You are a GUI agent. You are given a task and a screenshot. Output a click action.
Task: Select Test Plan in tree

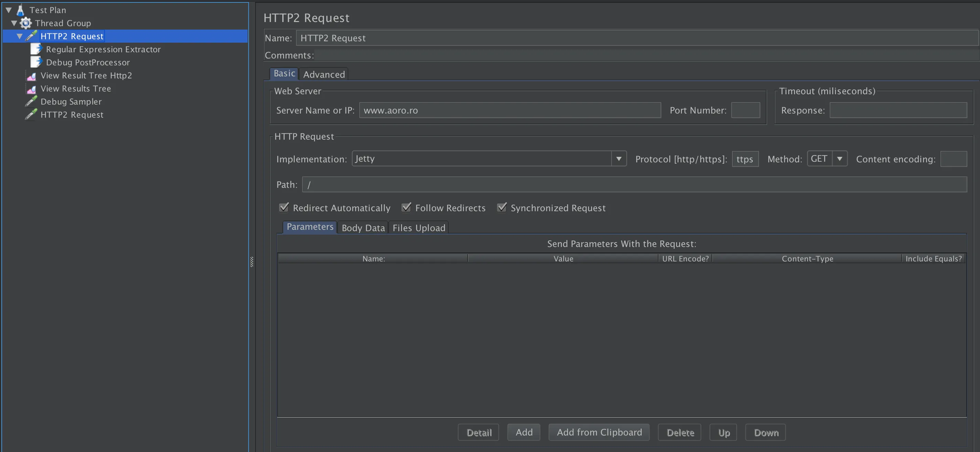tap(48, 10)
